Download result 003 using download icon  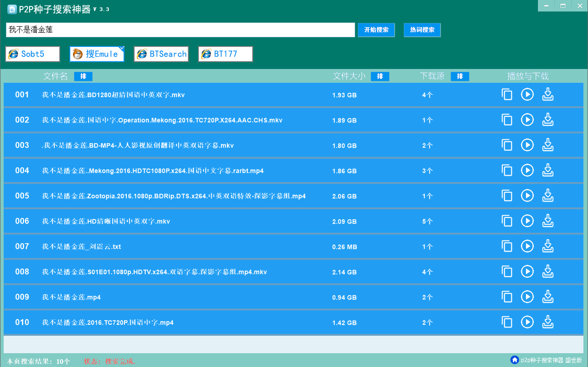(x=548, y=145)
